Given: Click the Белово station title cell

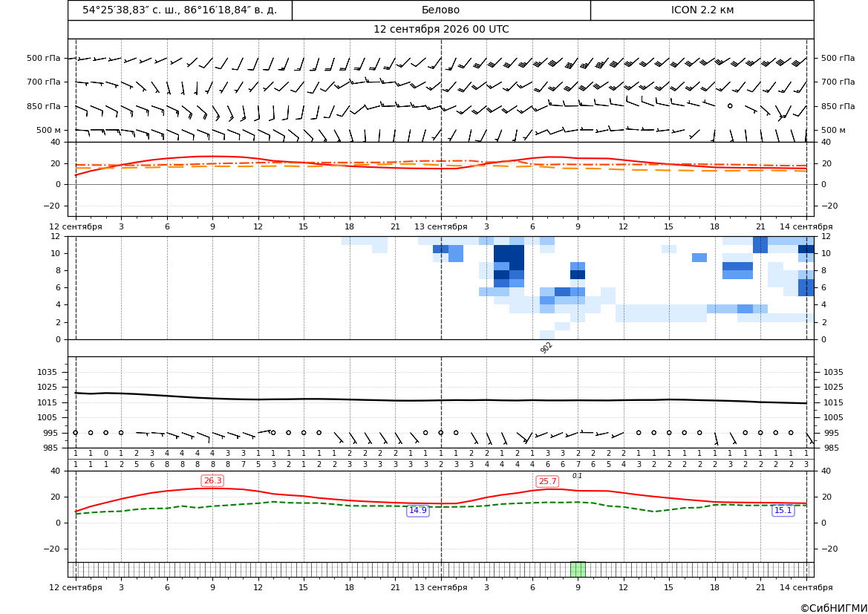Looking at the screenshot, I should coord(440,10).
